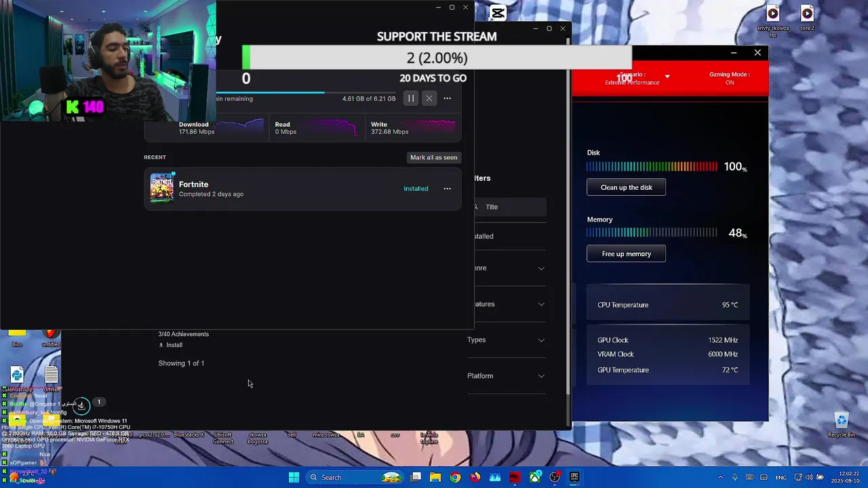Switch to Epic Games Launcher on the taskbar
Image resolution: width=868 pixels, height=488 pixels.
click(x=574, y=477)
